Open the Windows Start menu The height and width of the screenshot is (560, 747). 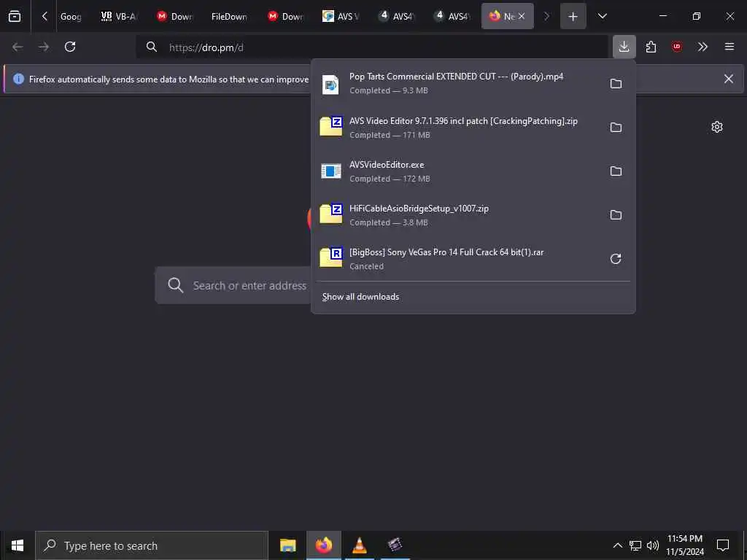coord(18,545)
